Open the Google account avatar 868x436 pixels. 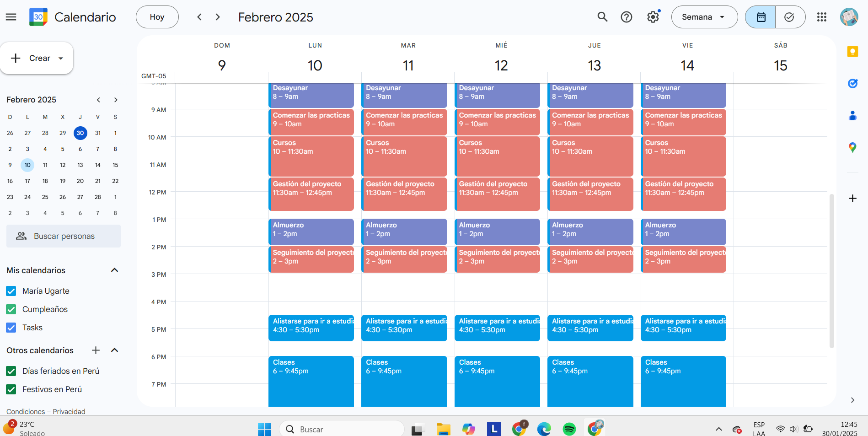click(x=849, y=17)
